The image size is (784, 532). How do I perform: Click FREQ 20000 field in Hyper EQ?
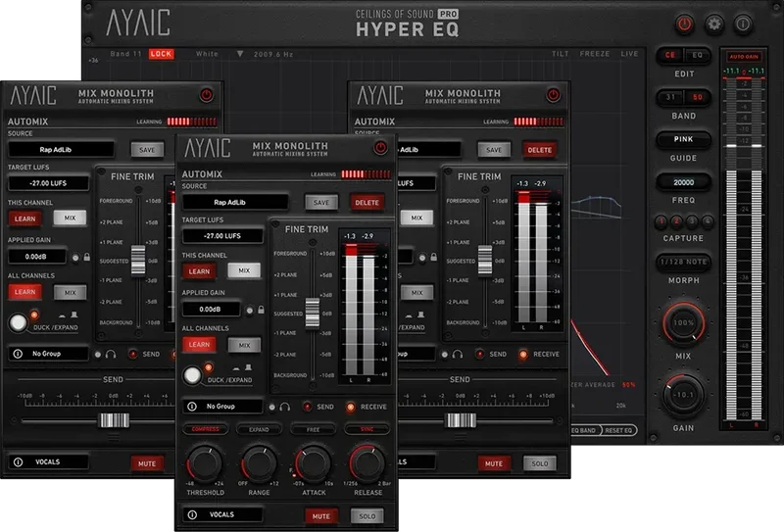683,182
